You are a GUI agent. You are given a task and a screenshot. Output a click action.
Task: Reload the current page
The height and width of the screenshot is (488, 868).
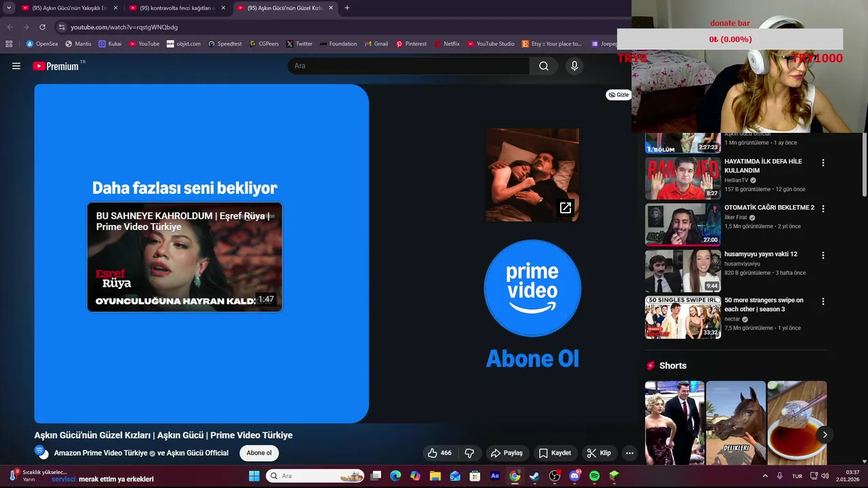42,27
